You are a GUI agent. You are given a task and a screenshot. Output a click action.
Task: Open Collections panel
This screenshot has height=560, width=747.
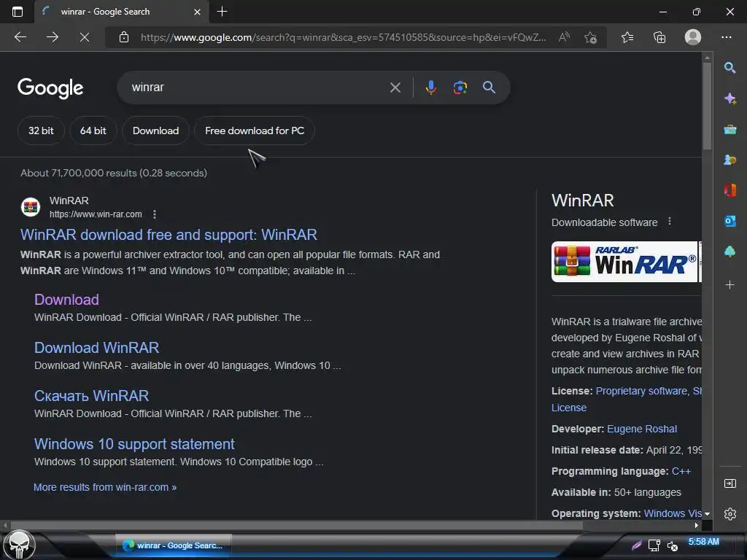pos(659,37)
